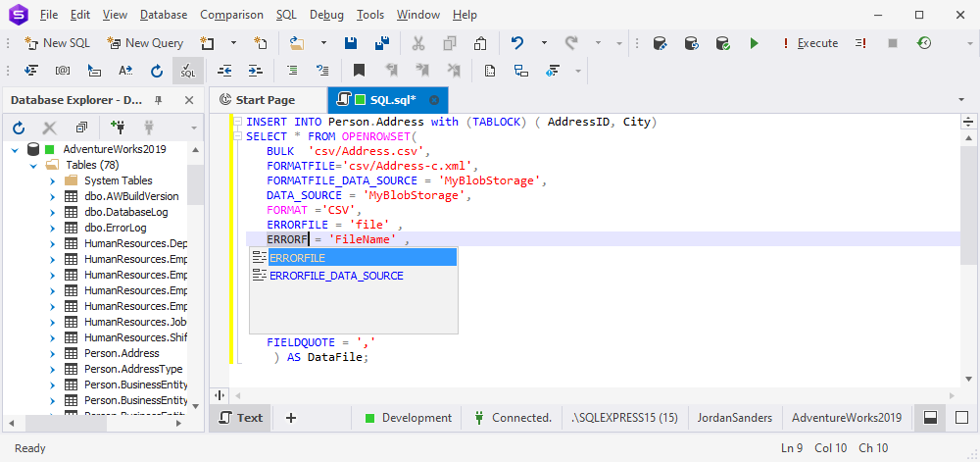Click the green Start play icon
The height and width of the screenshot is (462, 980).
(755, 43)
